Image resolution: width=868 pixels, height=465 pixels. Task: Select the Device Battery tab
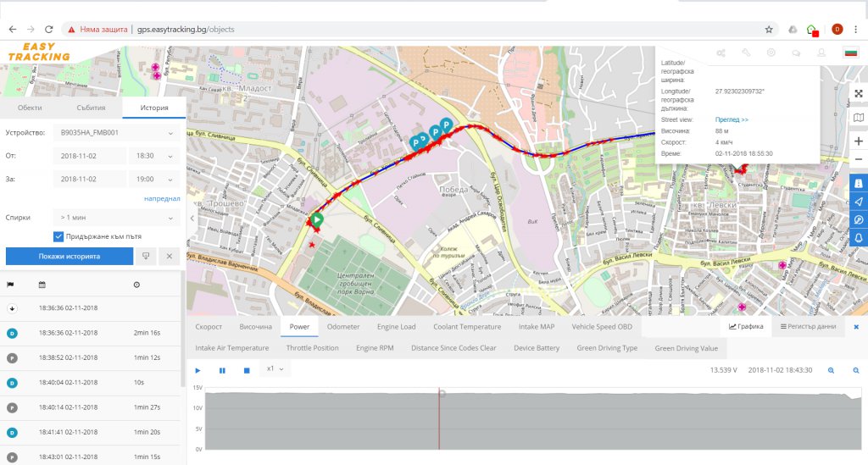point(537,348)
